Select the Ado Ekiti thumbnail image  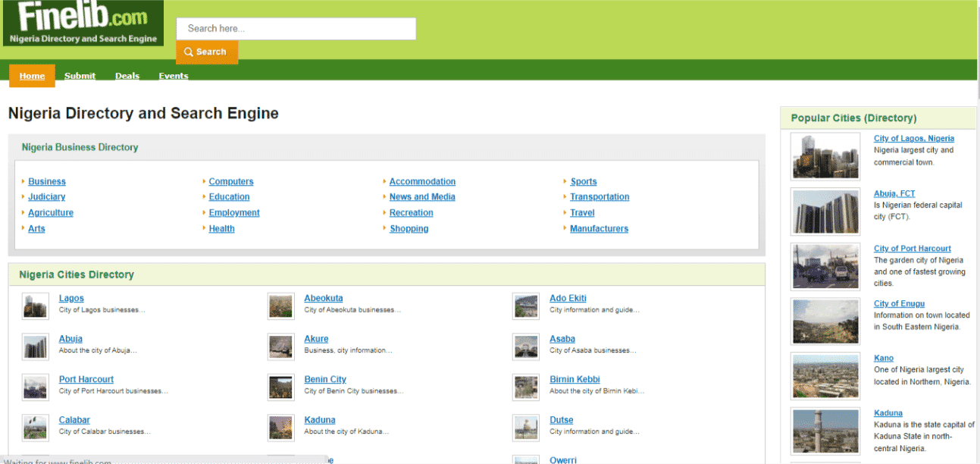(526, 306)
